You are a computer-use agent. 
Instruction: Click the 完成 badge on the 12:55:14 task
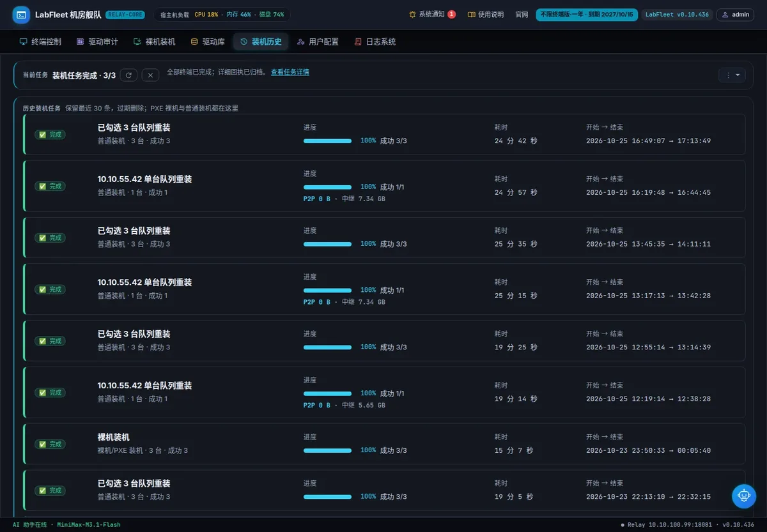point(50,341)
